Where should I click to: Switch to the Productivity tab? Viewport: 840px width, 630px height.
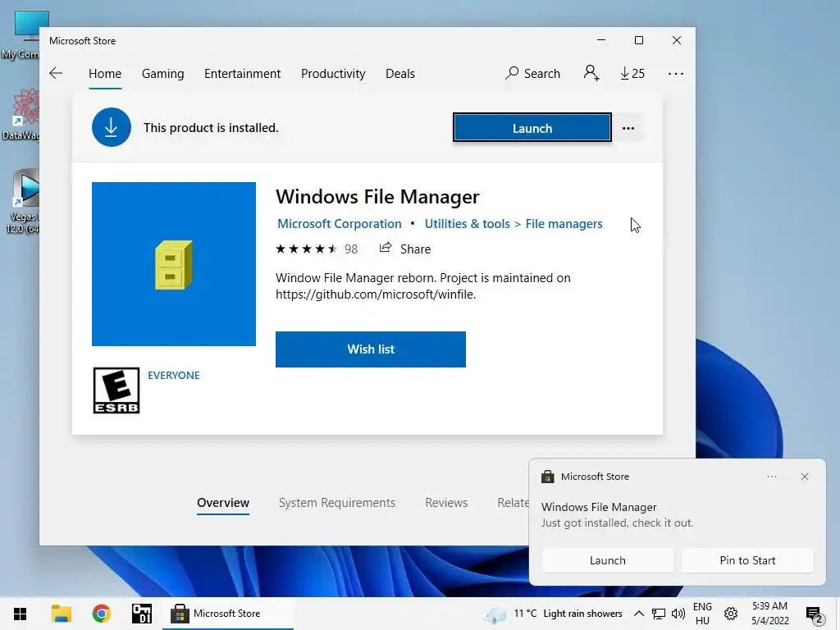pyautogui.click(x=333, y=73)
